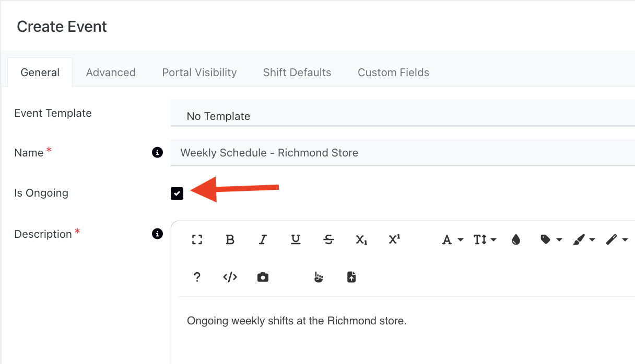Apply superscript formatting

[x=394, y=239]
